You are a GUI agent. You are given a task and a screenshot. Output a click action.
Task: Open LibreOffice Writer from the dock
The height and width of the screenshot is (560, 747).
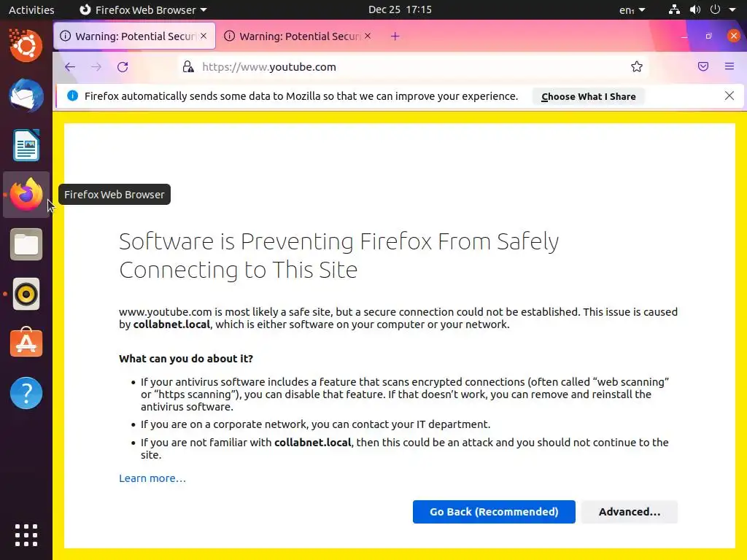coord(26,145)
